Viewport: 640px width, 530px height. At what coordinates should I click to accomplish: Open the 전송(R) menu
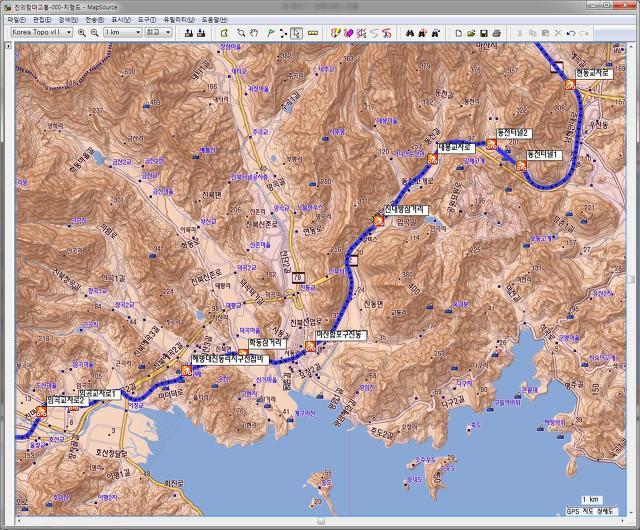point(95,20)
